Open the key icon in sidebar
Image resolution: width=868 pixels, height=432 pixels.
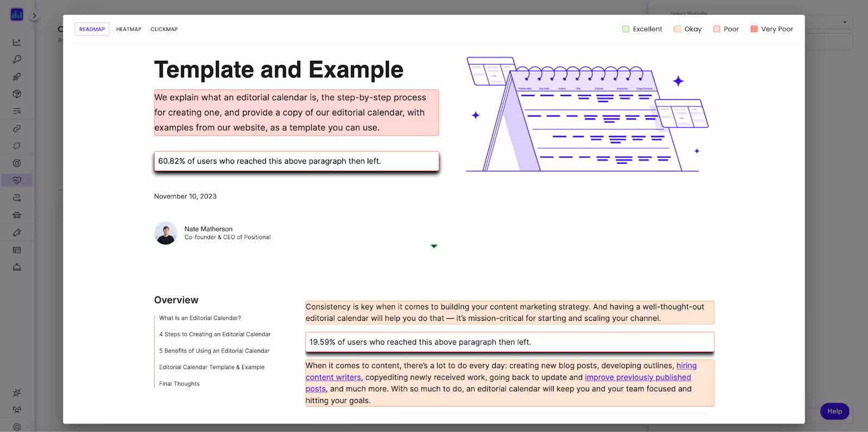[17, 60]
